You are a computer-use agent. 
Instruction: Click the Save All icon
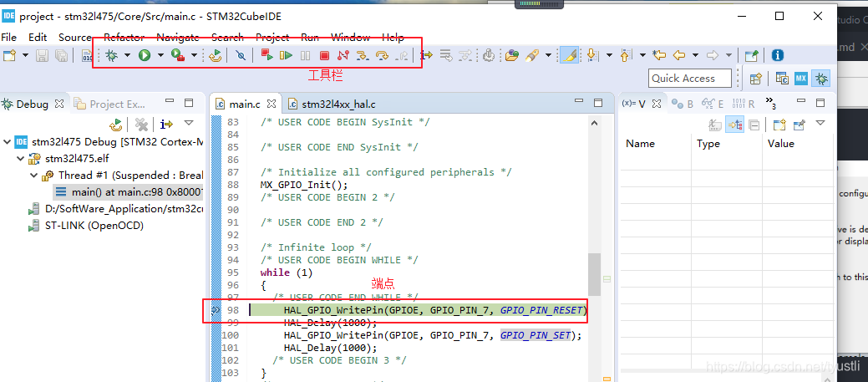[61, 55]
